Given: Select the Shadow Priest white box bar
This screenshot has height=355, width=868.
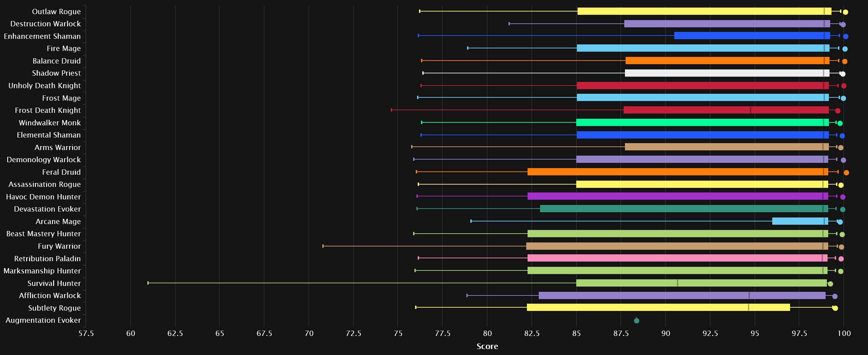Looking at the screenshot, I should pos(727,73).
